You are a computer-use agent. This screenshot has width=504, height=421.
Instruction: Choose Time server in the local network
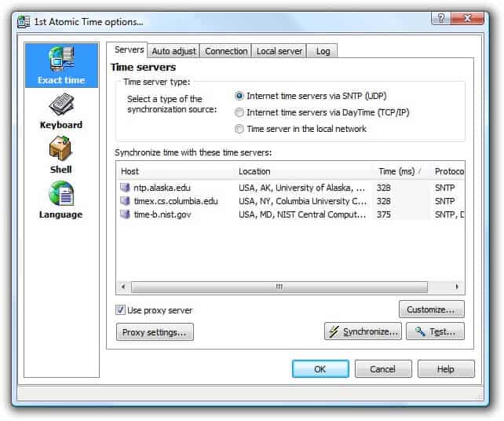pyautogui.click(x=239, y=129)
